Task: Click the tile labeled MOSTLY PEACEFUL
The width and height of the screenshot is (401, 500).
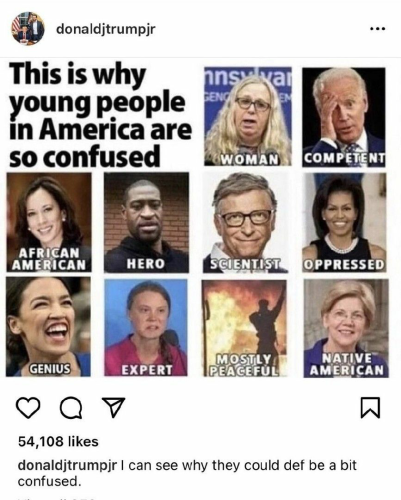Action: tap(244, 328)
